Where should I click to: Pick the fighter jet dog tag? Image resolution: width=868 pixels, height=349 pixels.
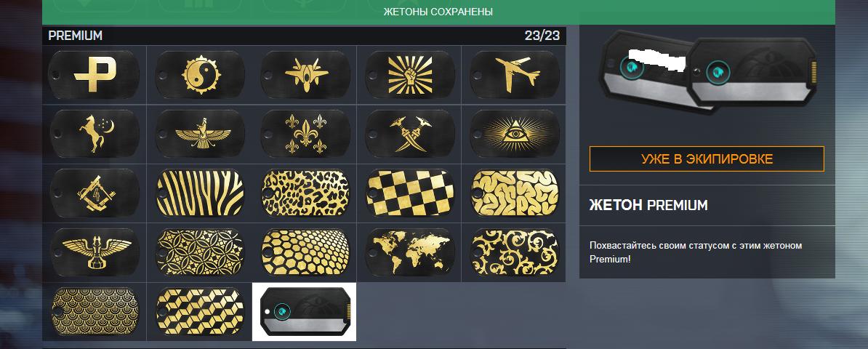pos(304,75)
